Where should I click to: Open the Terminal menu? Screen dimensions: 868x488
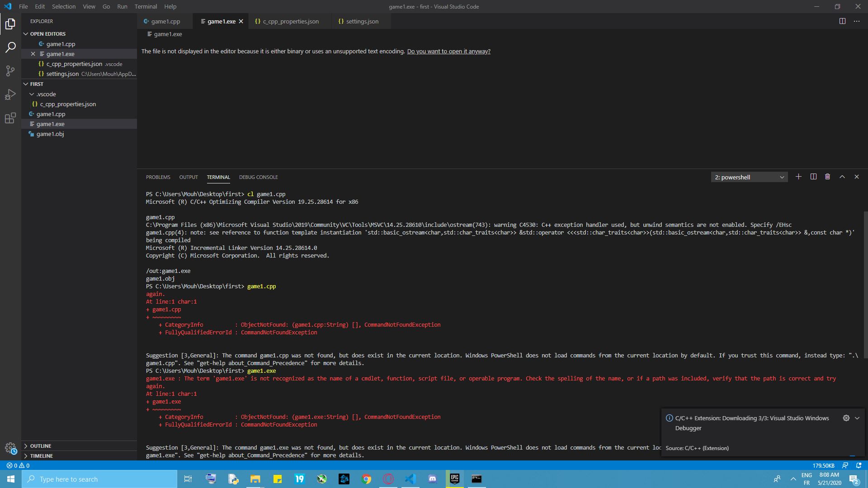pos(146,6)
